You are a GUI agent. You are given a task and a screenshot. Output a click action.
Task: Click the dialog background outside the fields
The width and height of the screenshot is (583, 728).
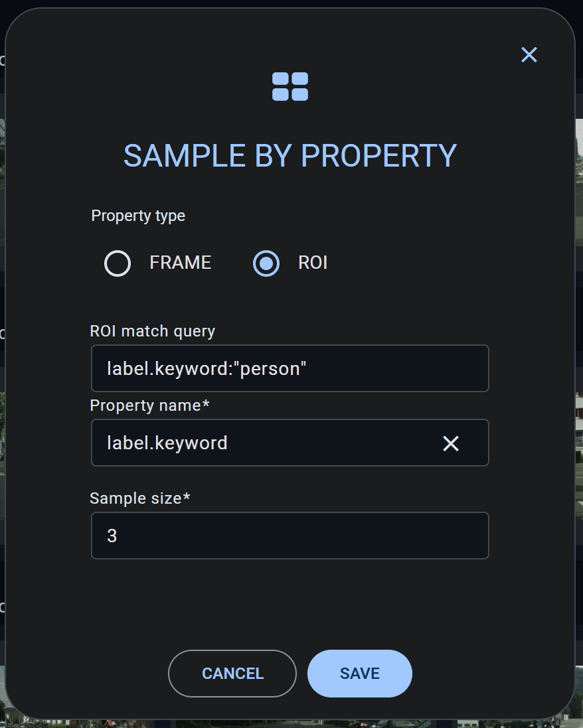(x=290, y=604)
